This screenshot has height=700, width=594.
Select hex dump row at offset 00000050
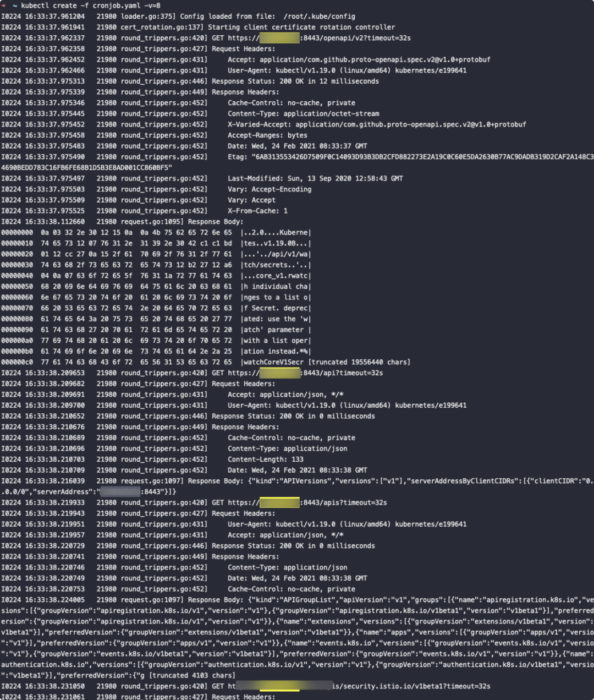[x=156, y=286]
